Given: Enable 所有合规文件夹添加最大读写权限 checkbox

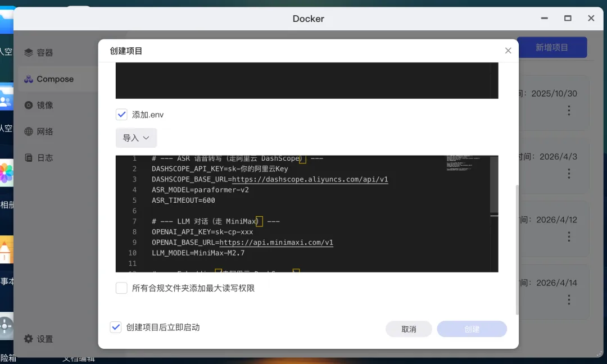Looking at the screenshot, I should 121,288.
